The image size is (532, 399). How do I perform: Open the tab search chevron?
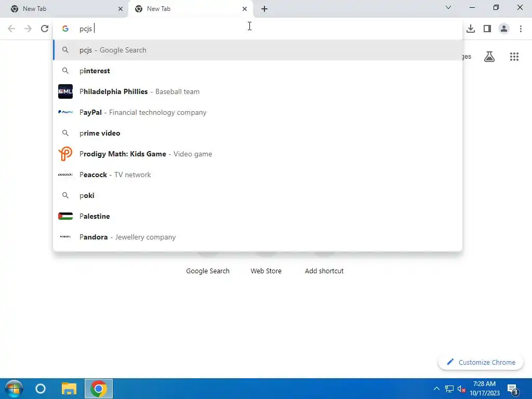pyautogui.click(x=448, y=7)
